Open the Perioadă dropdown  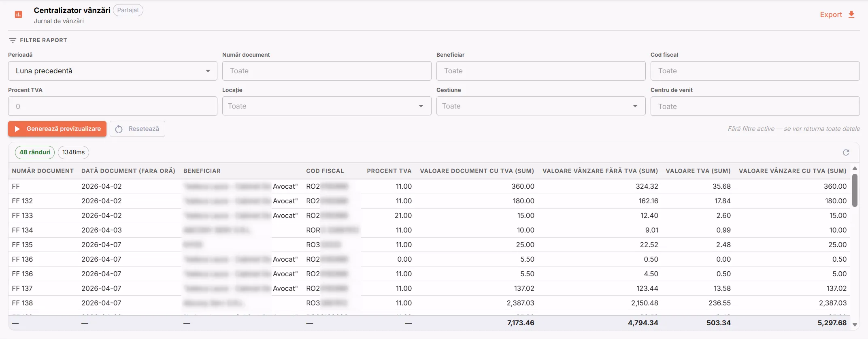pos(113,71)
